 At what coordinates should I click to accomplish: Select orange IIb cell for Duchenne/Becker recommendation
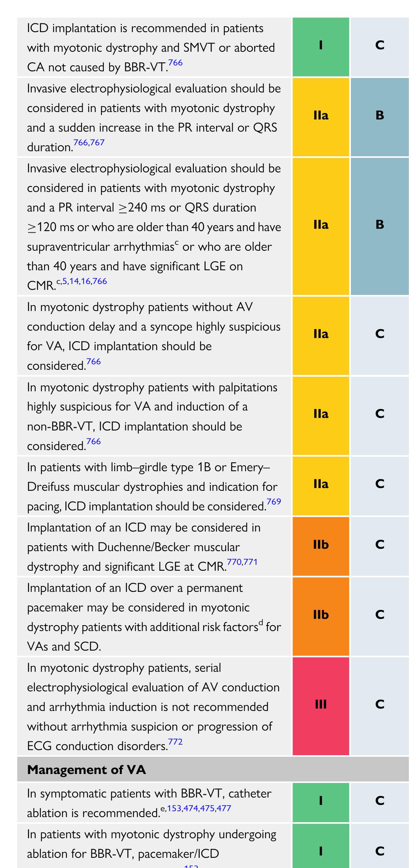(321, 545)
